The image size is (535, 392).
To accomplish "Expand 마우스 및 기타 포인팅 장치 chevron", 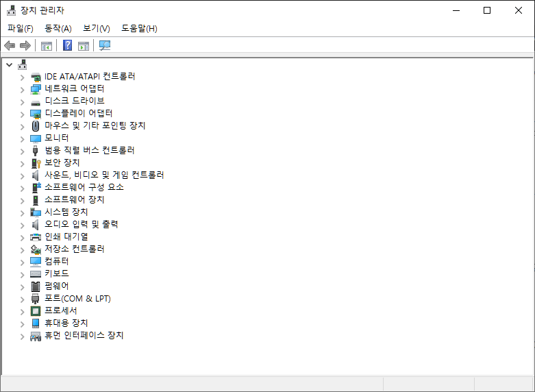I will tap(22, 127).
